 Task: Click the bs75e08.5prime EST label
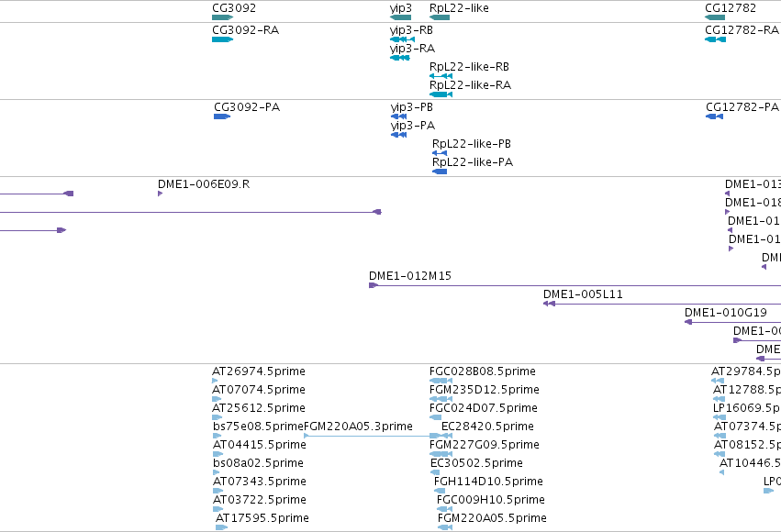tap(258, 427)
